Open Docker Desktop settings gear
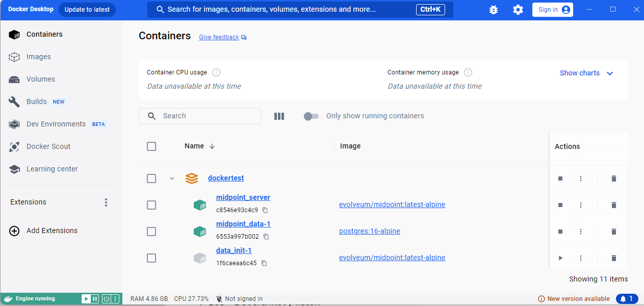Image resolution: width=644 pixels, height=306 pixels. tap(518, 9)
